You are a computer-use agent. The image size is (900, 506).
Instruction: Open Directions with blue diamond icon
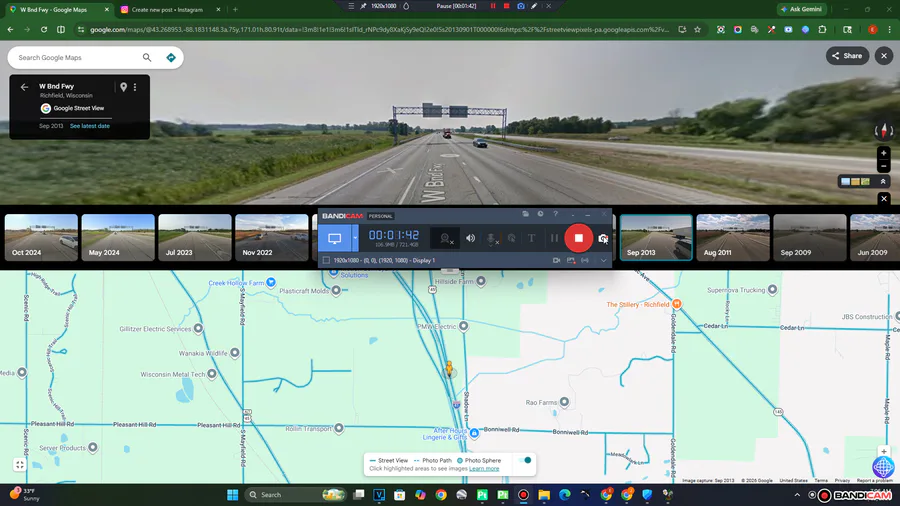170,57
